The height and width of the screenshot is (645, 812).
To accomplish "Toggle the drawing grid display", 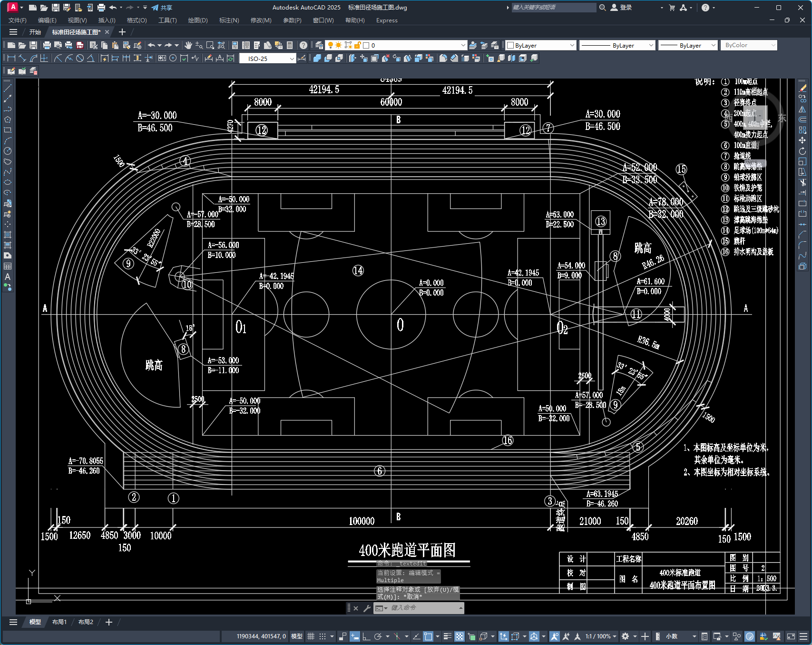I will [x=311, y=636].
